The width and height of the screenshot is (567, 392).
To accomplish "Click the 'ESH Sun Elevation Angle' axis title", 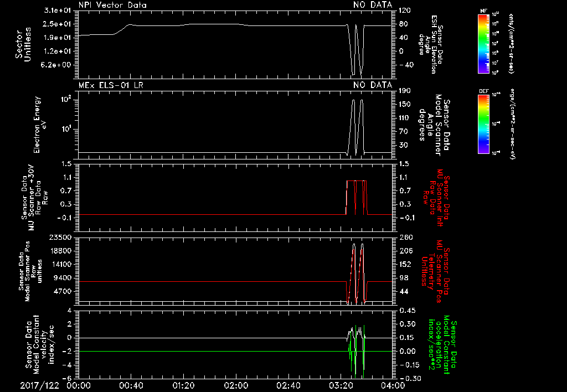I will [x=431, y=44].
